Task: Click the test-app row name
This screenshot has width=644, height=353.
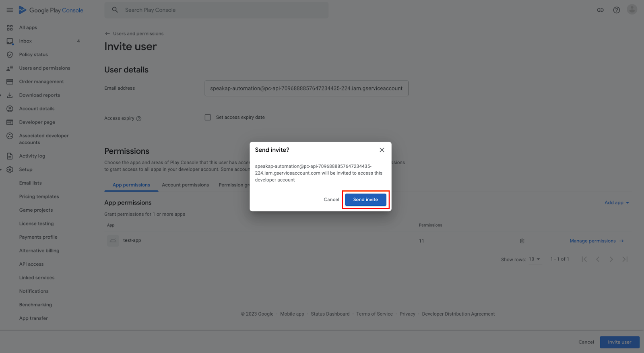Action: point(132,241)
